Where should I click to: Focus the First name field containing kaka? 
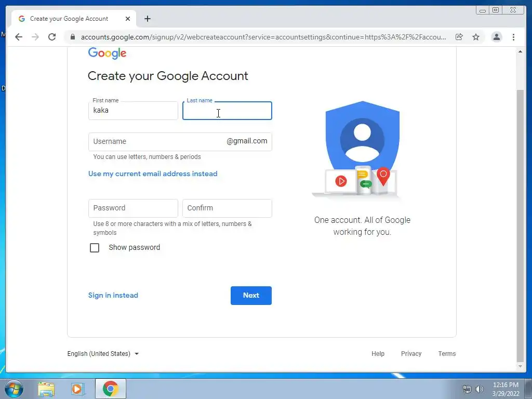pos(133,111)
